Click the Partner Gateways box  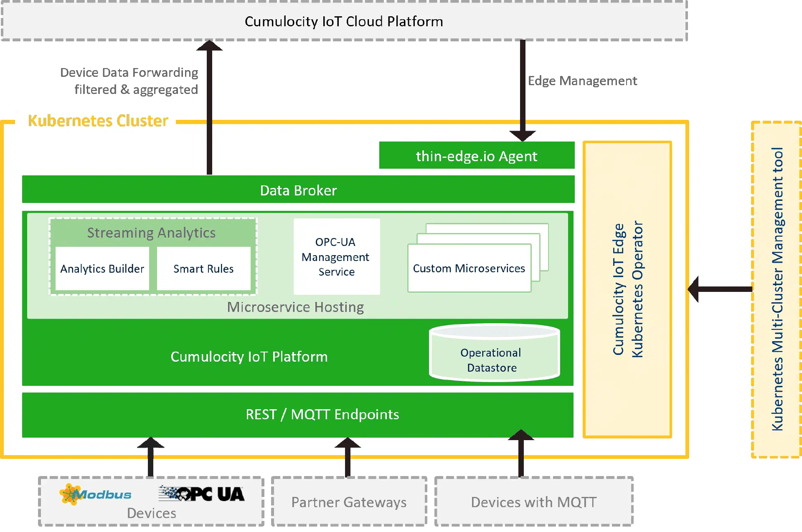tap(349, 502)
